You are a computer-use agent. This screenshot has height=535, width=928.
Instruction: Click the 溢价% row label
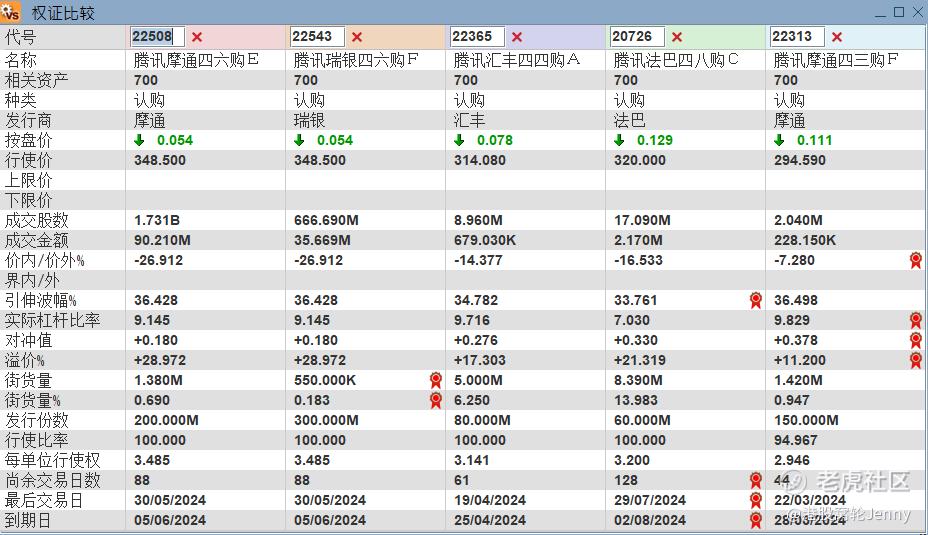(25, 360)
